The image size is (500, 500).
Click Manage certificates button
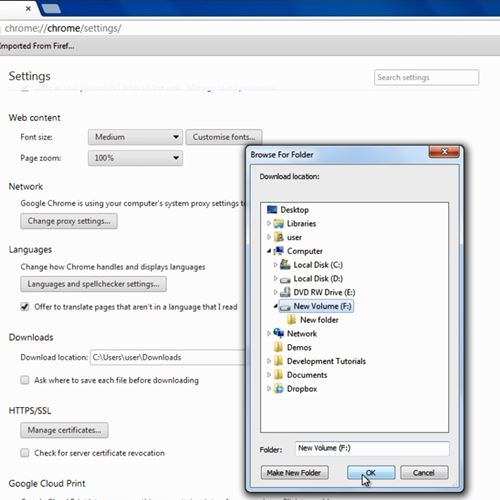[64, 430]
